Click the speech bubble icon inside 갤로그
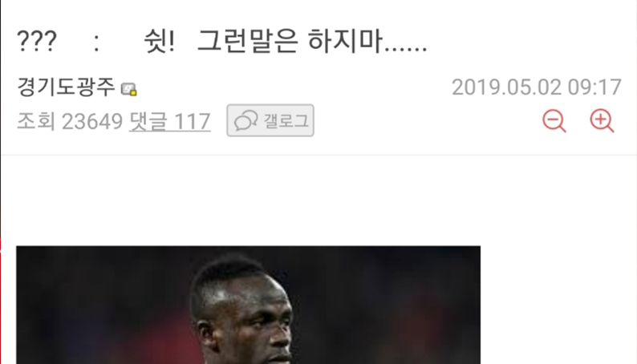 [246, 120]
